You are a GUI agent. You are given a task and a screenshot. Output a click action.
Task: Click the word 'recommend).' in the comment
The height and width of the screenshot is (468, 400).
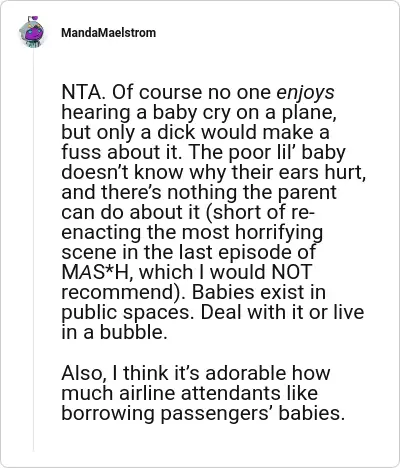coord(124,292)
